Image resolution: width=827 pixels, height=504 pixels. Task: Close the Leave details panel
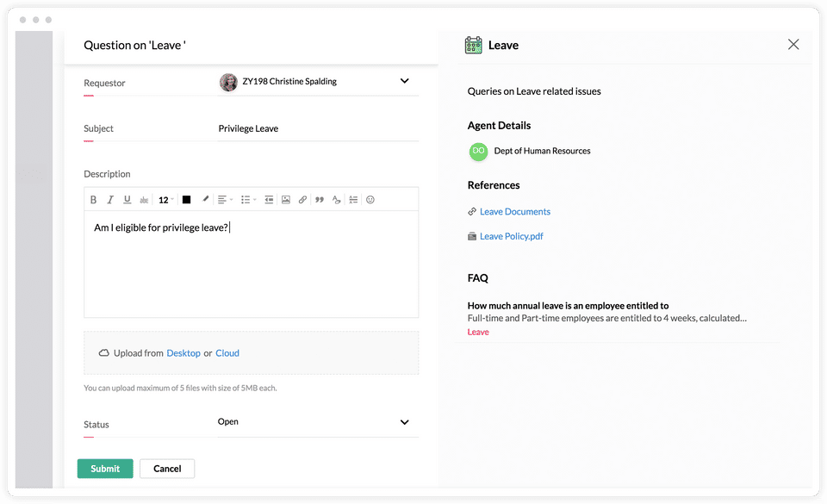[x=793, y=45]
